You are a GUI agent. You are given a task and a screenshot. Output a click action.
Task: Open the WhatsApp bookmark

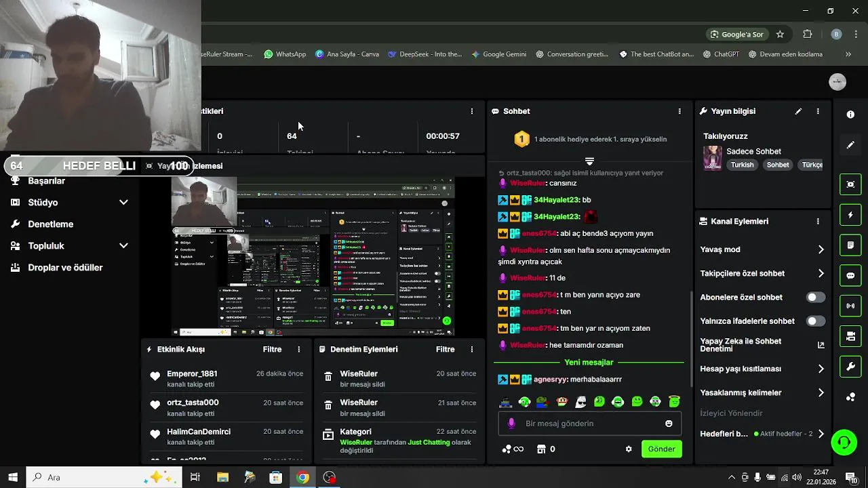(285, 54)
